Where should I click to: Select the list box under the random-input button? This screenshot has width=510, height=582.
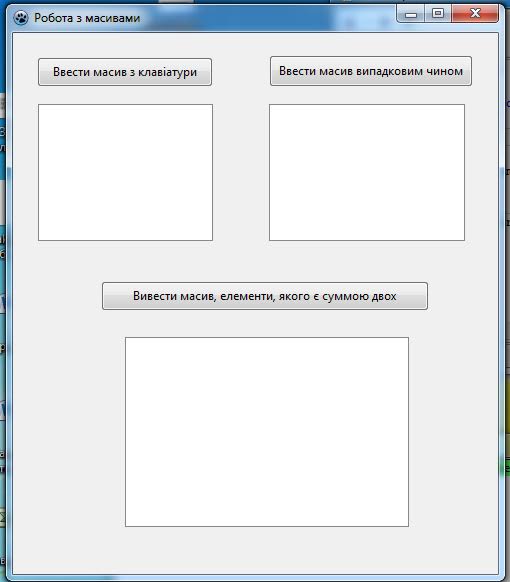(x=367, y=172)
